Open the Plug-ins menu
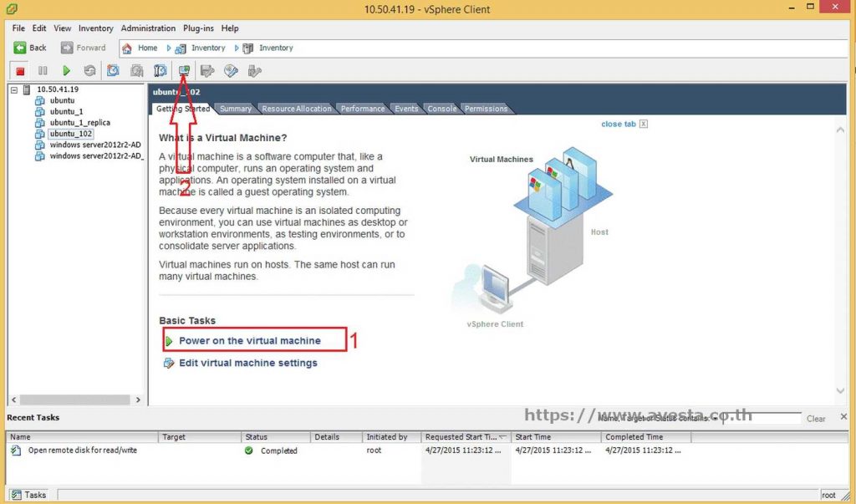Viewport: 856px width, 504px height. [198, 28]
